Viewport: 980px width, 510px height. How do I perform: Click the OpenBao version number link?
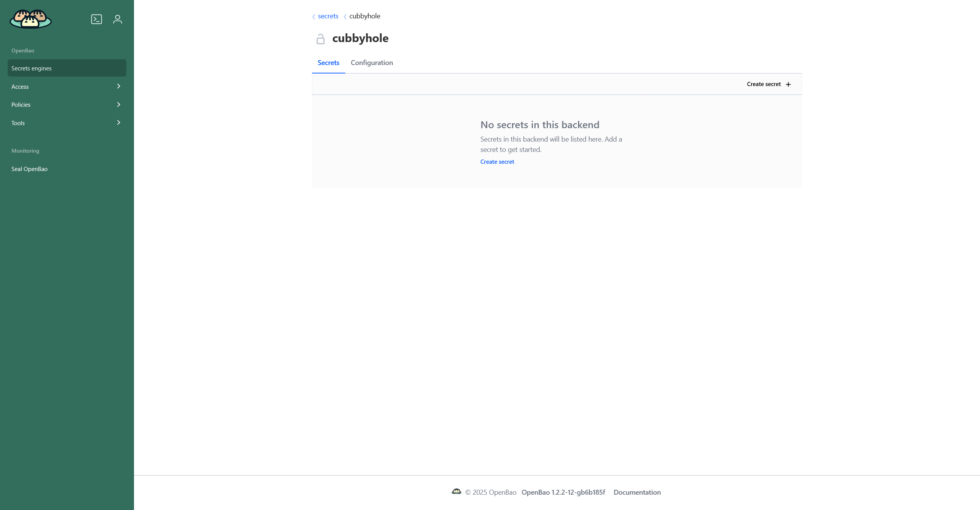[563, 492]
